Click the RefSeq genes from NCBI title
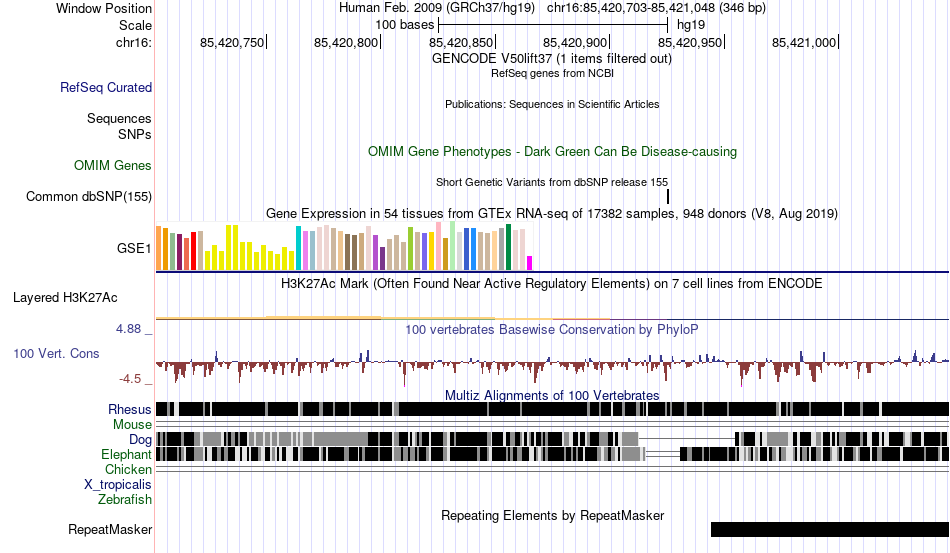 coord(552,73)
